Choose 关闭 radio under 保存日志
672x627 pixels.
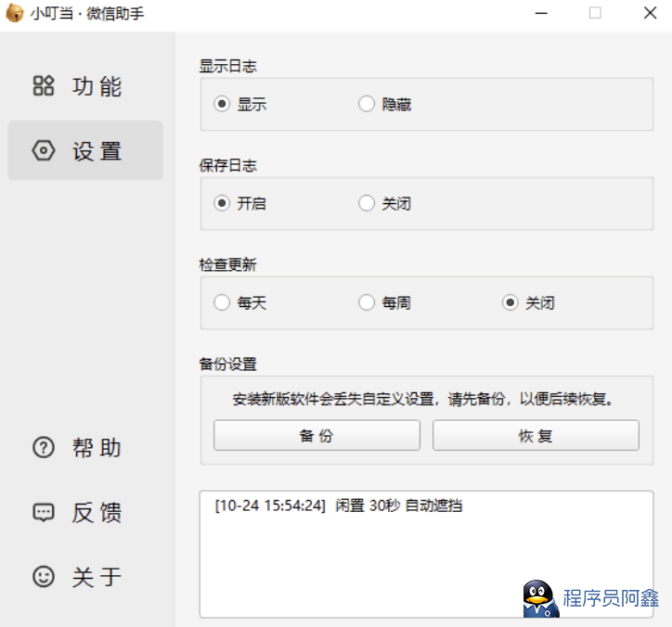click(x=367, y=204)
